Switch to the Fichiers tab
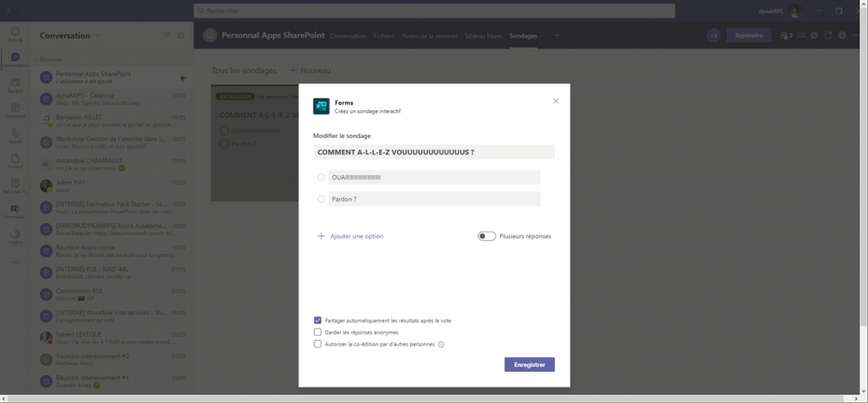Viewport: 868px width, 403px height. [384, 36]
